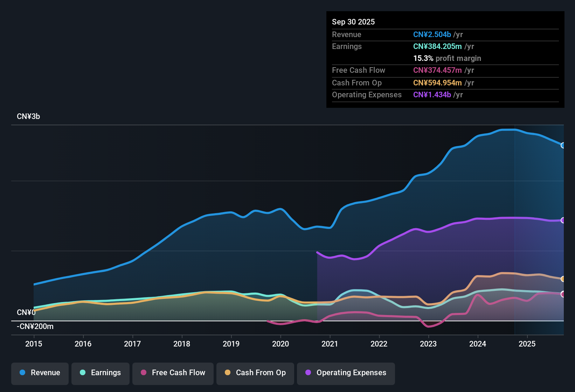Select the Operating Expenses endpoint marker on chart

click(563, 220)
